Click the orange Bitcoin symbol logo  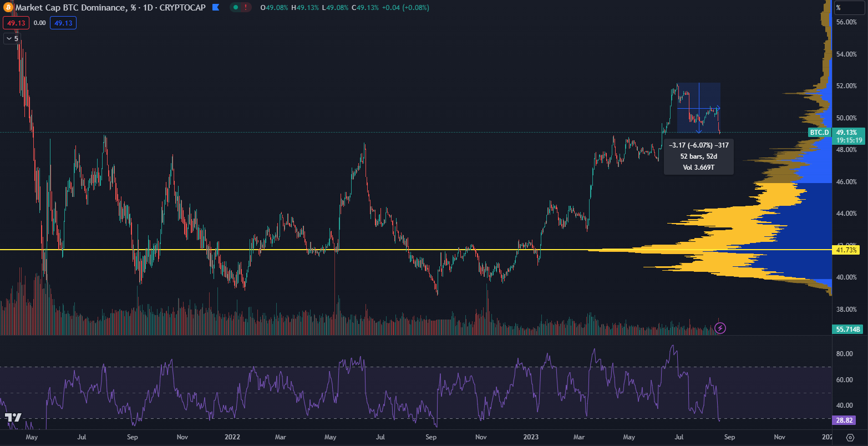point(8,8)
